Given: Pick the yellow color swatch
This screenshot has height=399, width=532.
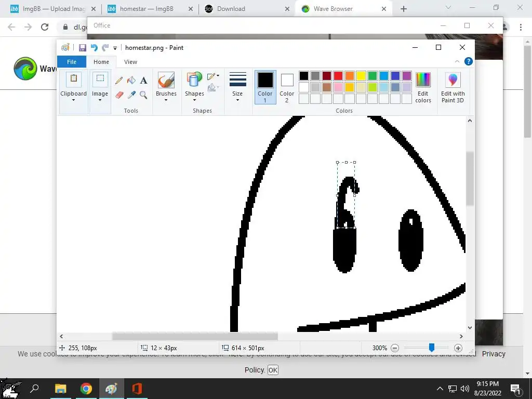Looking at the screenshot, I should pos(361,76).
